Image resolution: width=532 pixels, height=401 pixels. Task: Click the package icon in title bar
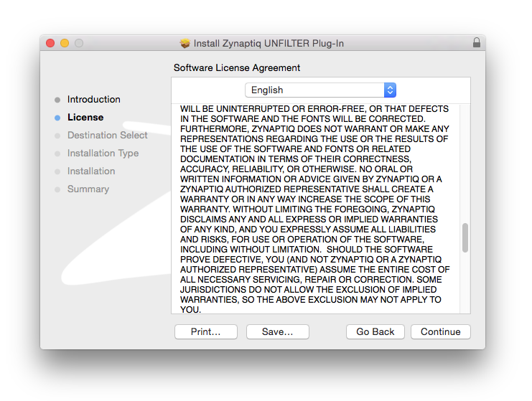coord(185,43)
